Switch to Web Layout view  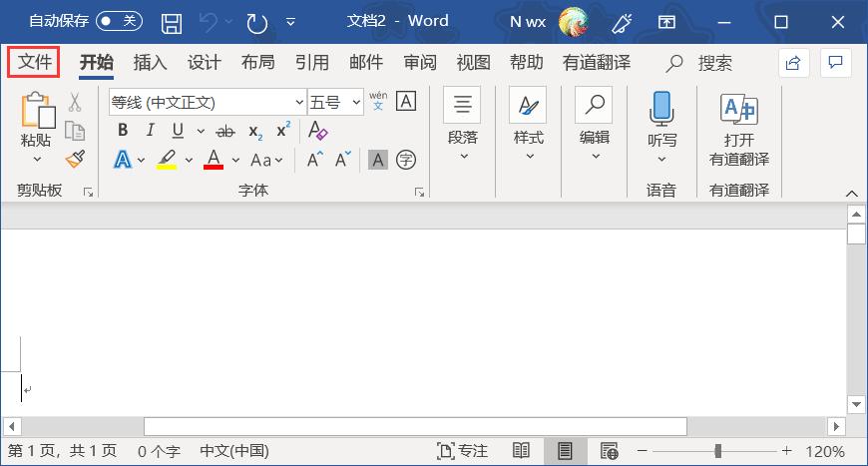coord(609,451)
